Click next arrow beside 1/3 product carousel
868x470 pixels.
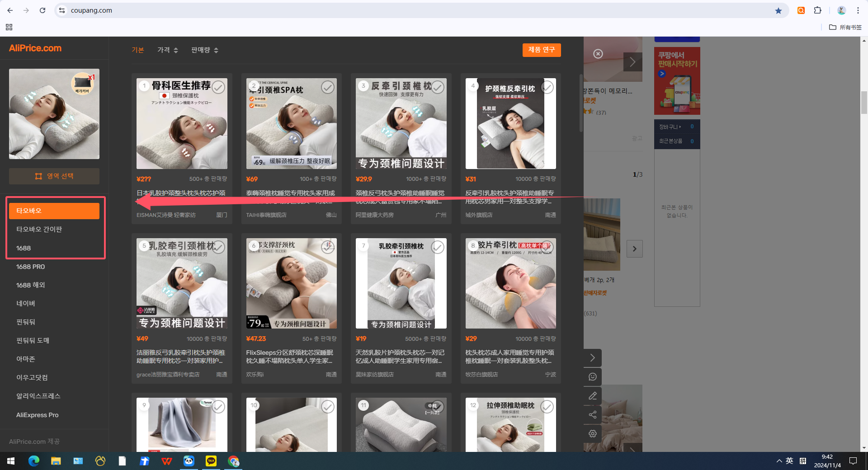pyautogui.click(x=634, y=249)
